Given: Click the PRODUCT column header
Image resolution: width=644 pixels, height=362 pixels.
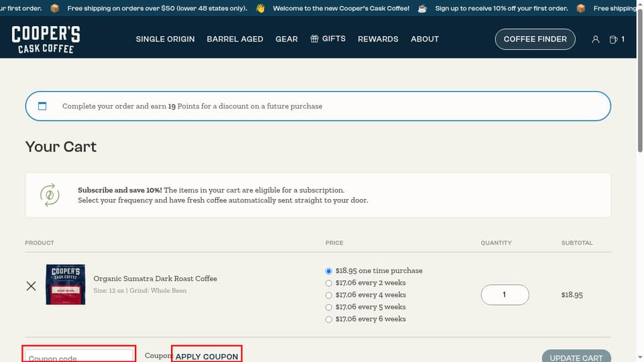Looking at the screenshot, I should pos(40,243).
